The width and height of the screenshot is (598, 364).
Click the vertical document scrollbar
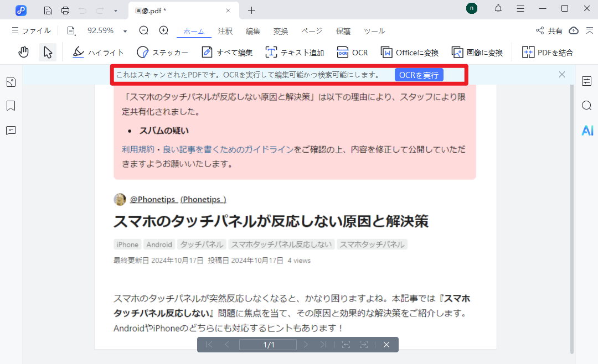pyautogui.click(x=571, y=219)
